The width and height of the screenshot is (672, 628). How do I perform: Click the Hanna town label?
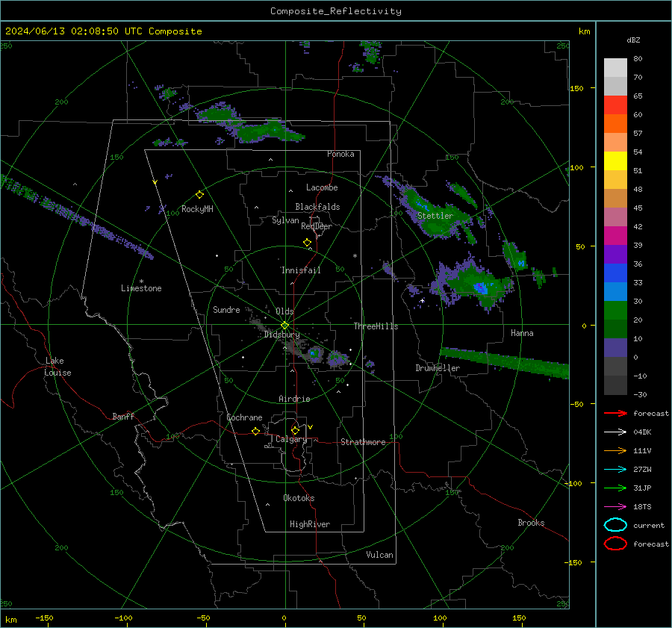coord(522,333)
